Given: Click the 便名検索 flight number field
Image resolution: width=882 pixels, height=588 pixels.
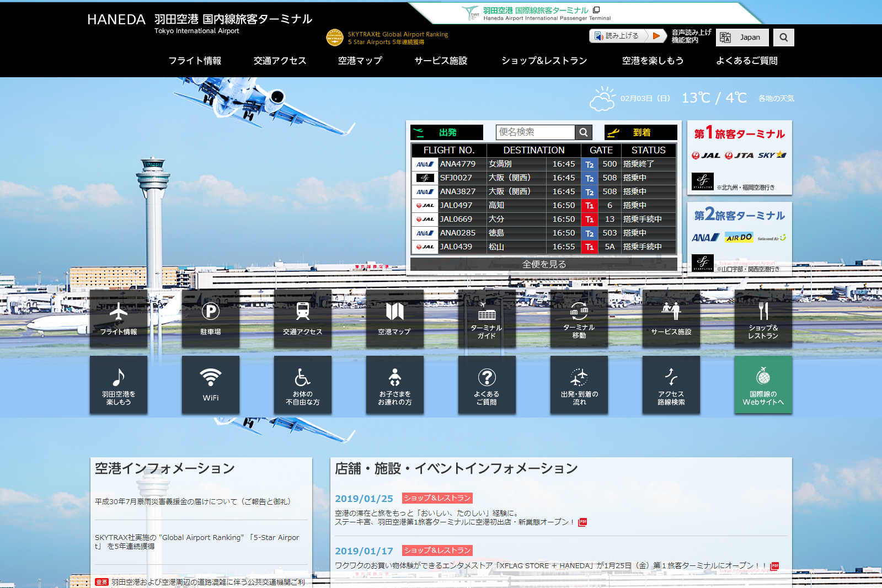Looking at the screenshot, I should (535, 132).
